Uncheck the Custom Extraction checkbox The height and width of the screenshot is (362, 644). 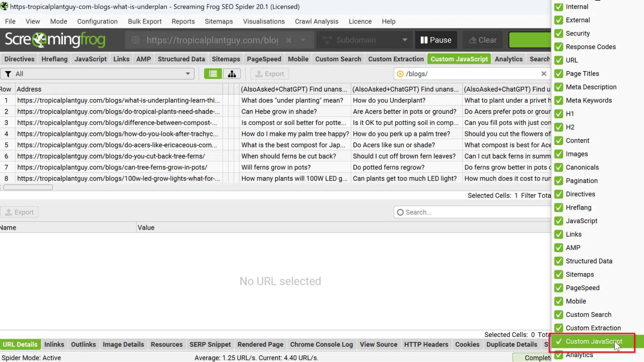point(559,328)
